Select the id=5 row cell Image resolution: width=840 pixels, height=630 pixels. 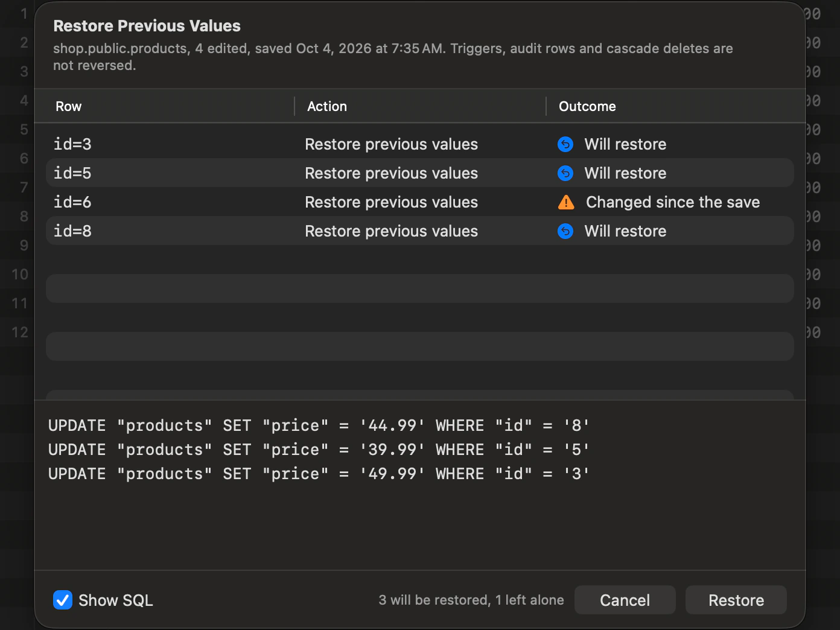(x=72, y=173)
